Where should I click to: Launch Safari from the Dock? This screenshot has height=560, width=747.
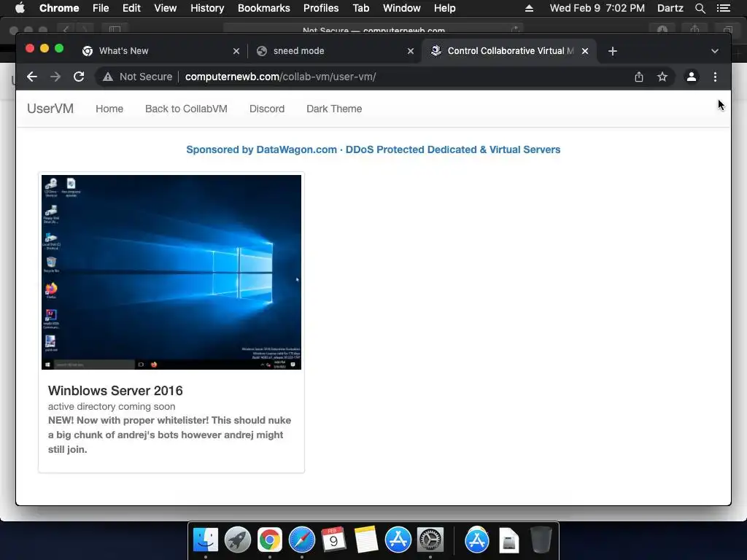301,540
